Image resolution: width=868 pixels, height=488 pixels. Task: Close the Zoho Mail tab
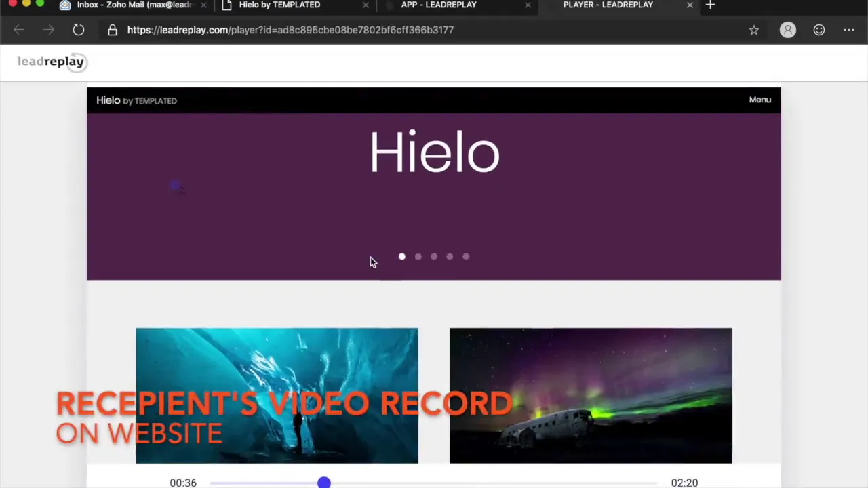[203, 5]
